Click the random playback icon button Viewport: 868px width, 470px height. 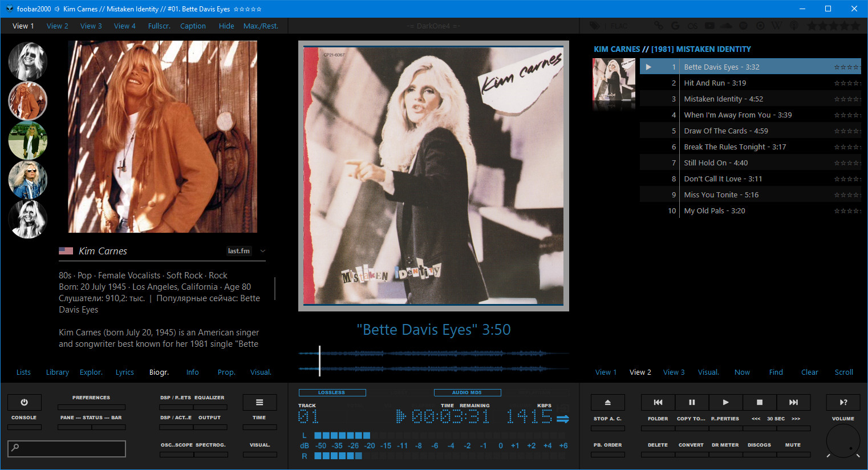coord(843,402)
